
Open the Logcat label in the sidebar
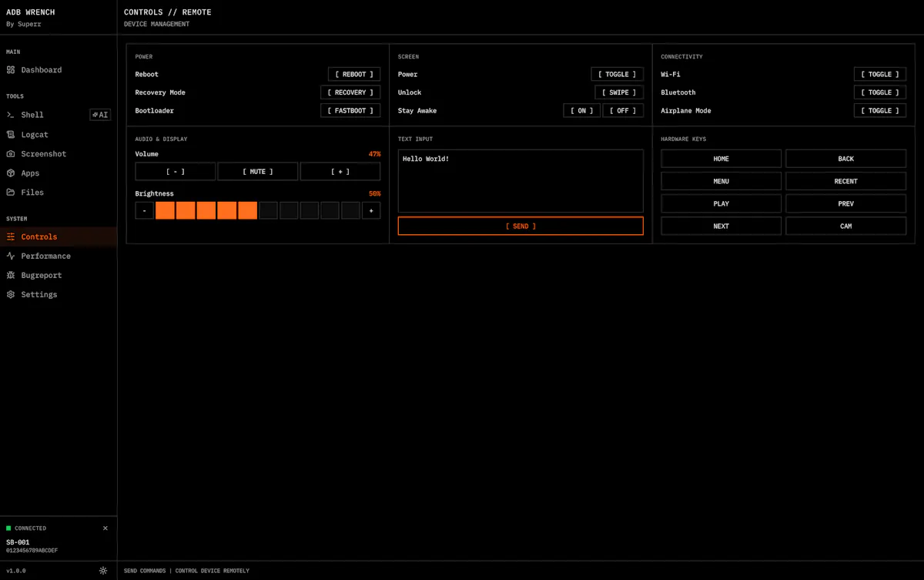tap(35, 135)
